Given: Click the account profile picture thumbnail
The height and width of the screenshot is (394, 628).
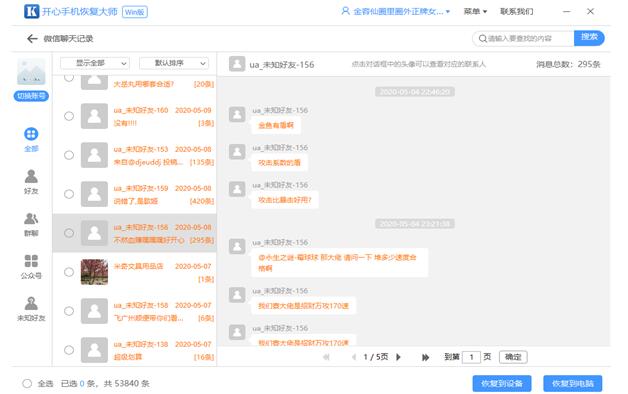Looking at the screenshot, I should pos(31,72).
